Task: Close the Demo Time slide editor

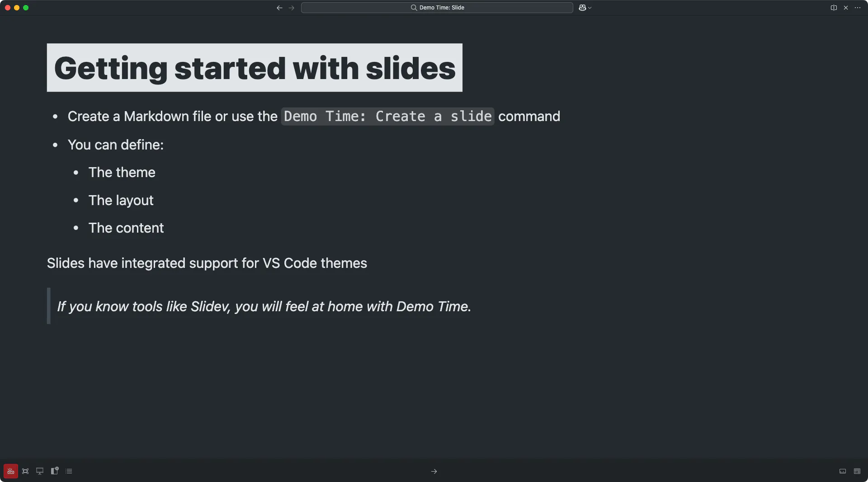Action: pos(846,8)
